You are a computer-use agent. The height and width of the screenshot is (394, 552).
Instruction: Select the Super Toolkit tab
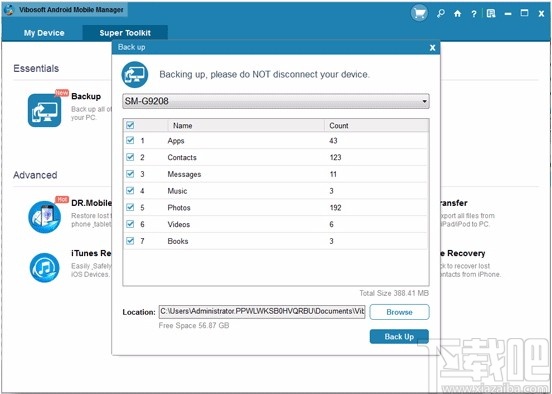click(125, 33)
